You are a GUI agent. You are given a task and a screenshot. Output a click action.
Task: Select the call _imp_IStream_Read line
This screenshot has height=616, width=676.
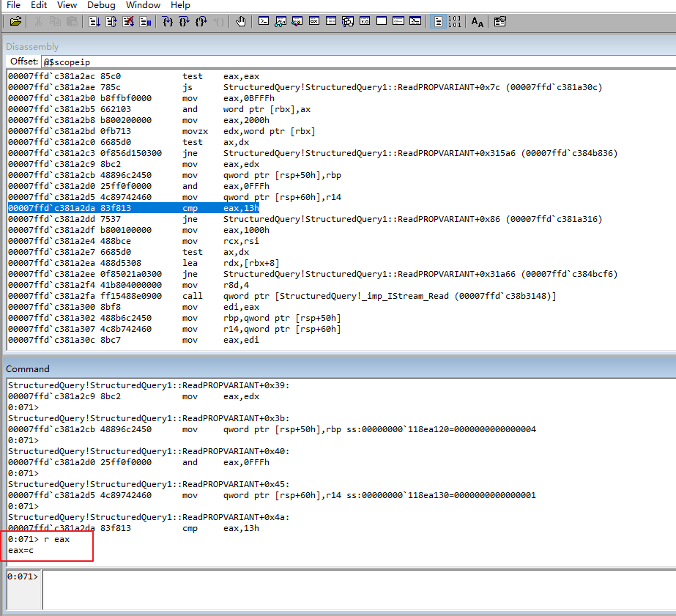pyautogui.click(x=282, y=296)
